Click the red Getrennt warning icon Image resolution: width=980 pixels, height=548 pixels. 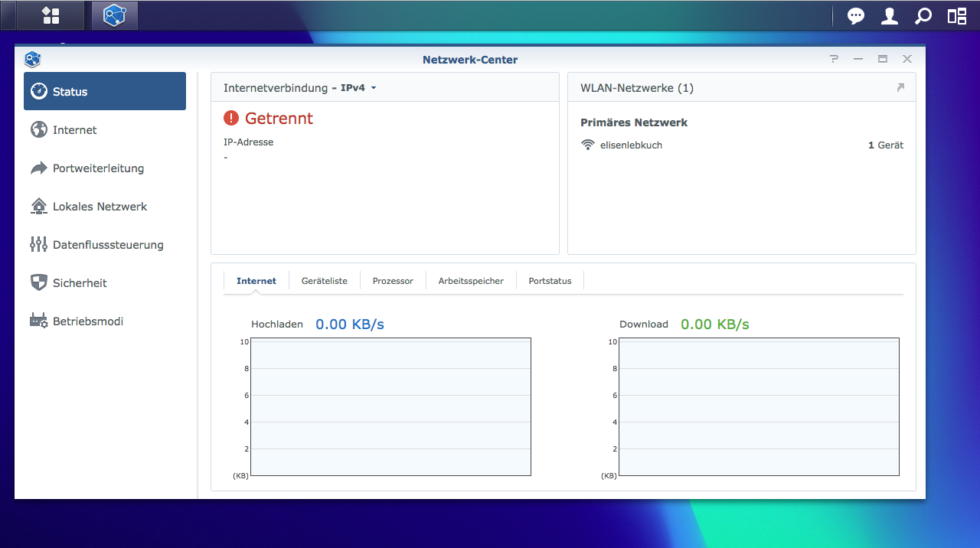231,118
